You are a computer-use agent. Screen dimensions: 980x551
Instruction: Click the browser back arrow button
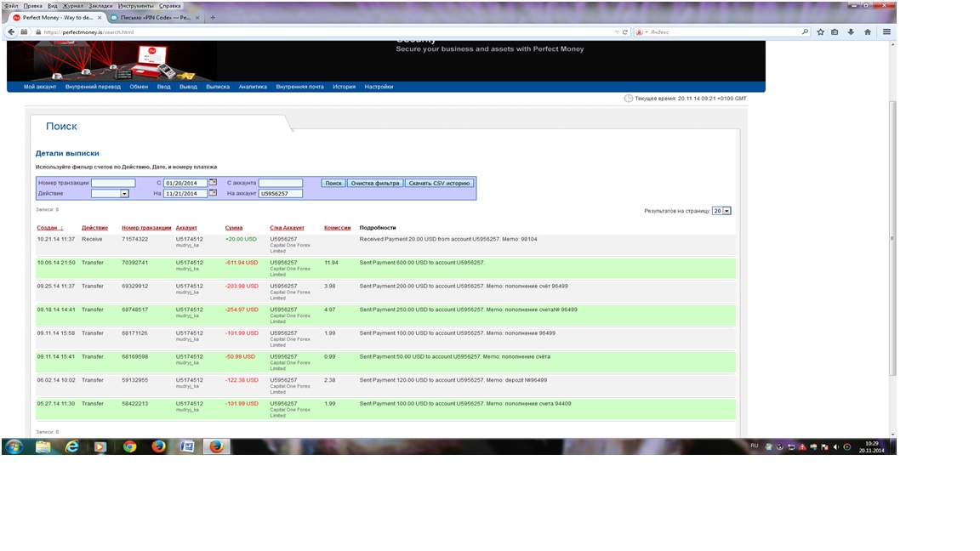(11, 31)
